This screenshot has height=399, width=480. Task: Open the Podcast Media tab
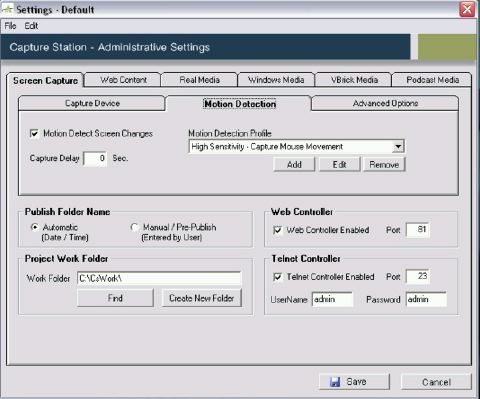pyautogui.click(x=432, y=80)
